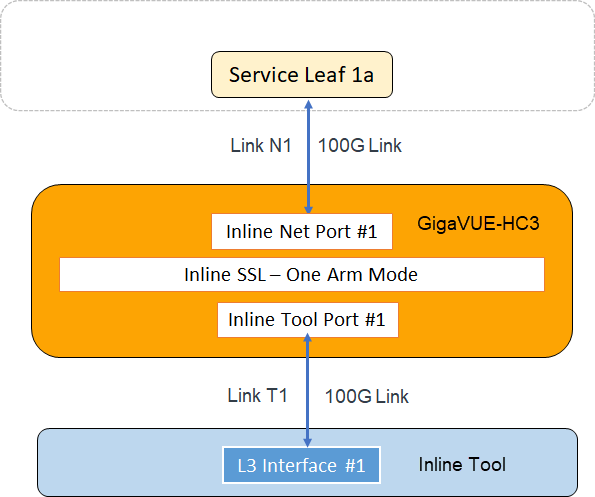Screen dimensions: 595x497
Task: Click the Link T1 label
Action: click(x=257, y=396)
